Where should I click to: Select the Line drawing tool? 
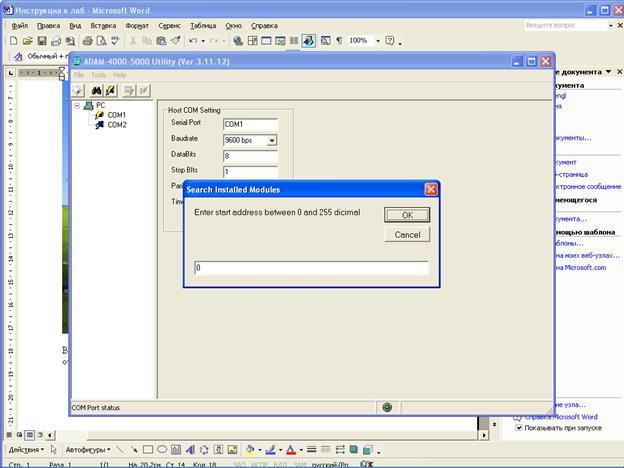[x=119, y=450]
